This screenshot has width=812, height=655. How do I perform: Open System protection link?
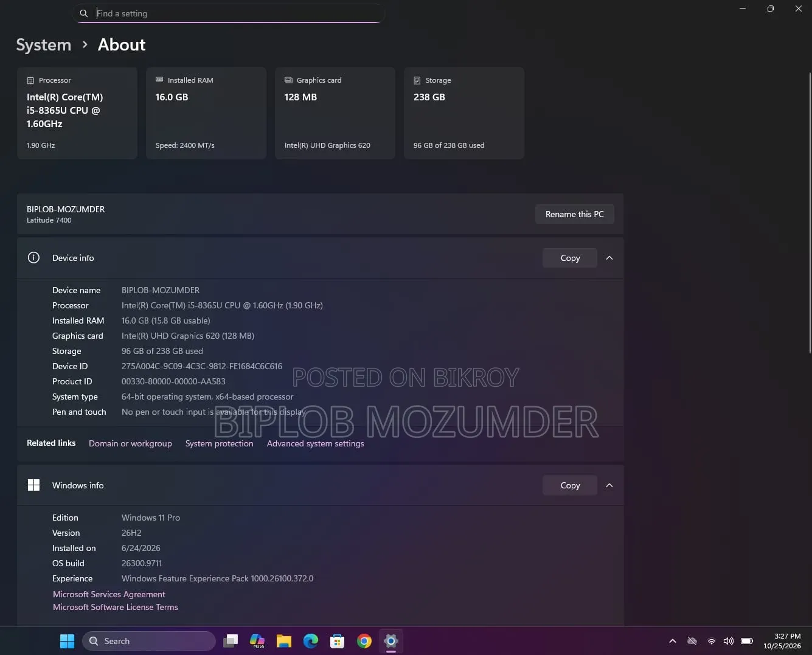[x=219, y=443]
